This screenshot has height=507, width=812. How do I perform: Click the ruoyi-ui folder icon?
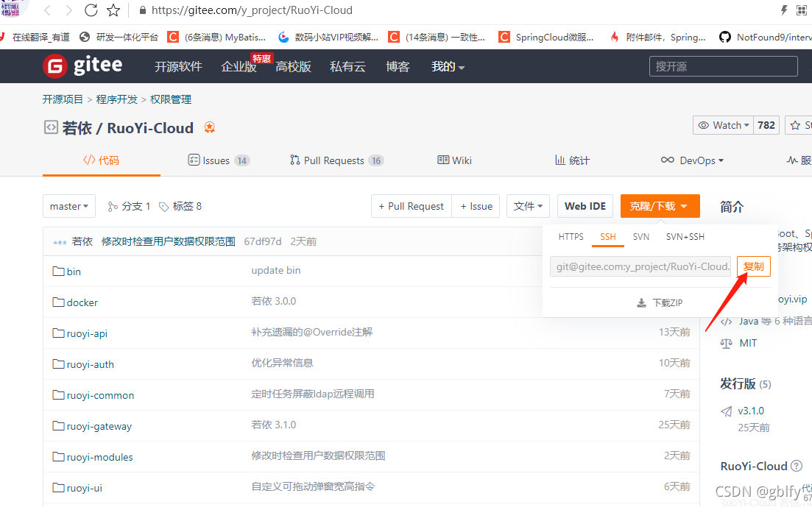(58, 488)
